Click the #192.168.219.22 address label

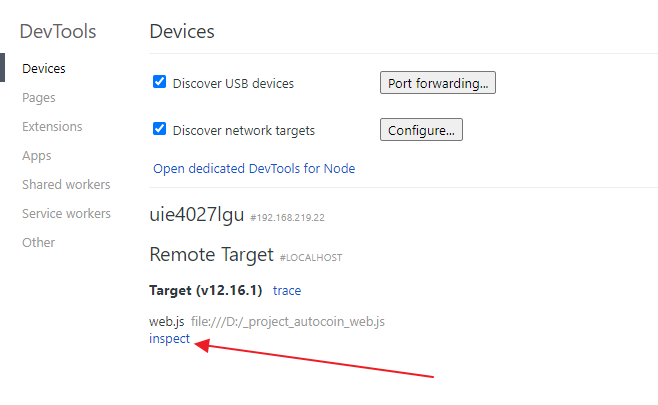(287, 217)
